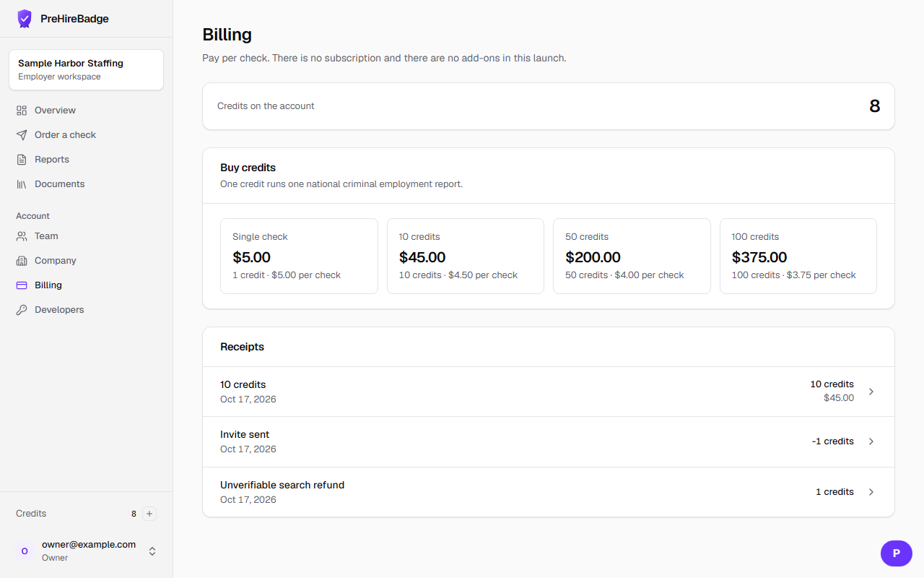This screenshot has height=578, width=924.
Task: Open Unverifiable search refund receipt chevron
Action: [x=871, y=492]
